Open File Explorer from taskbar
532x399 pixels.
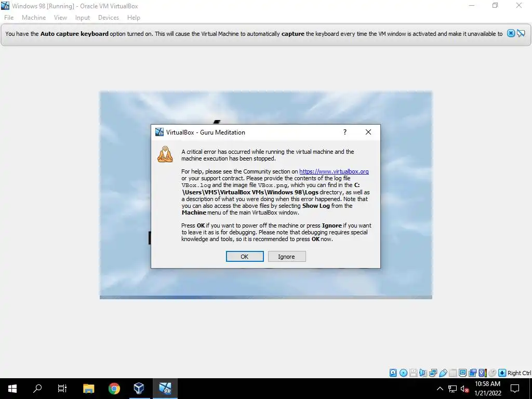click(x=88, y=389)
